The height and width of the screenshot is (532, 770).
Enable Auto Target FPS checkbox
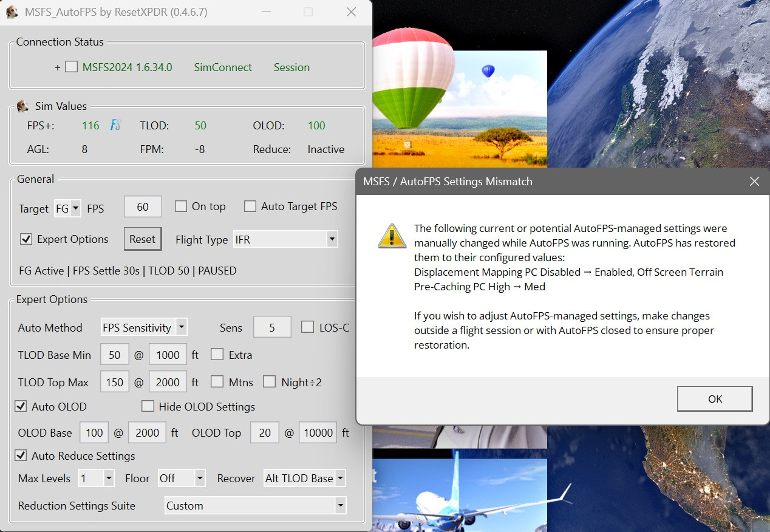pyautogui.click(x=250, y=206)
